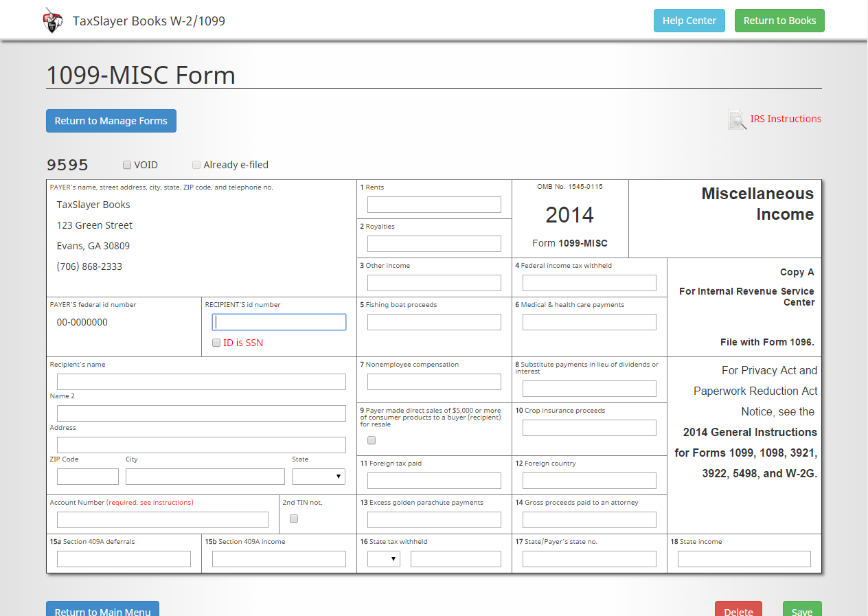
Task: Click box 16 State tax withheld amount field
Action: [x=456, y=559]
